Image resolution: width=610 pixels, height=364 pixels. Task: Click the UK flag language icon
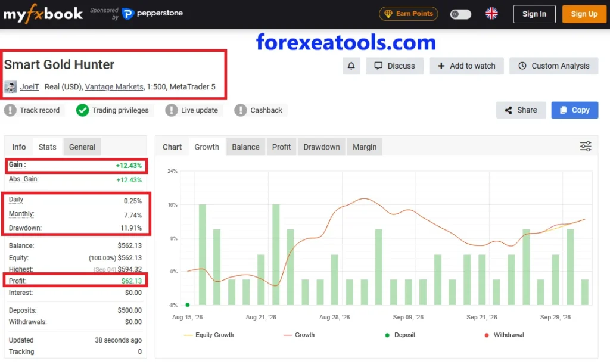click(x=491, y=14)
